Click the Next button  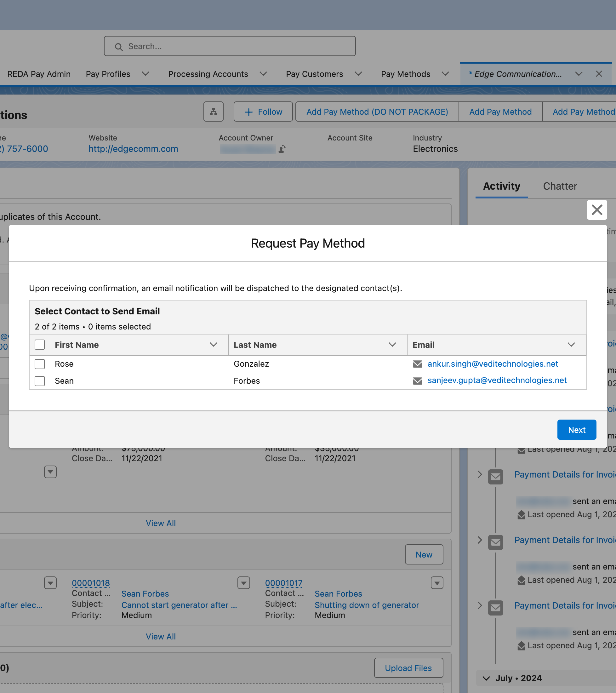pos(577,430)
